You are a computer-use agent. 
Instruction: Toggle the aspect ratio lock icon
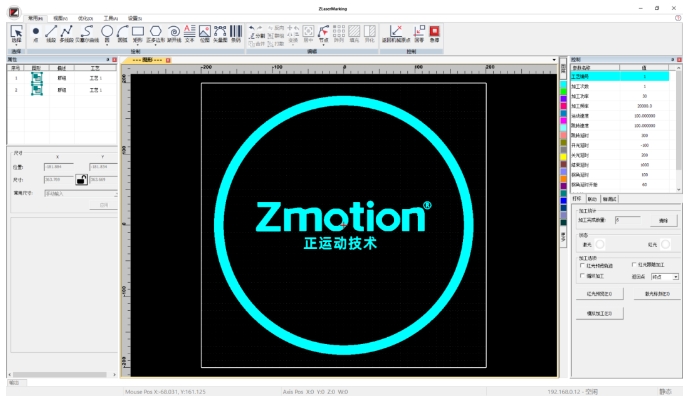click(81, 180)
